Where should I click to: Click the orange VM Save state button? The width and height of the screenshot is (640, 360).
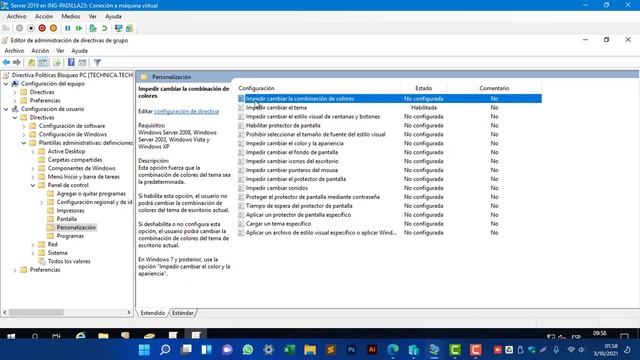[x=53, y=28]
